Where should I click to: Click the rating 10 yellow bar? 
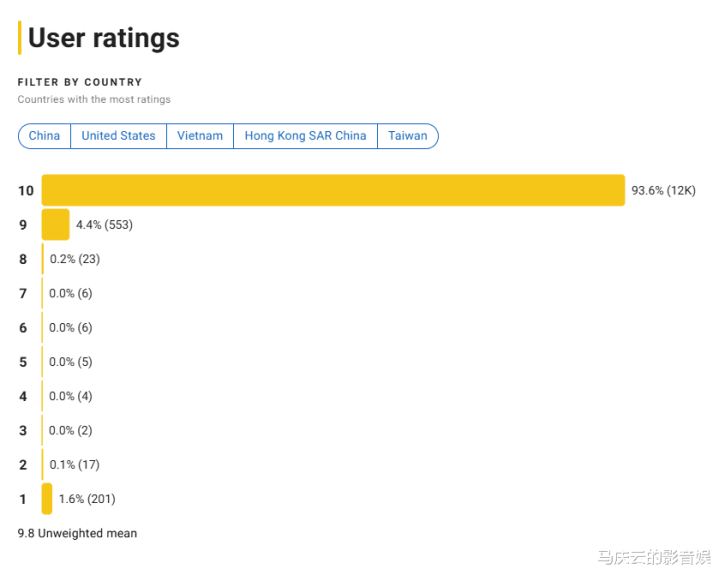(333, 190)
